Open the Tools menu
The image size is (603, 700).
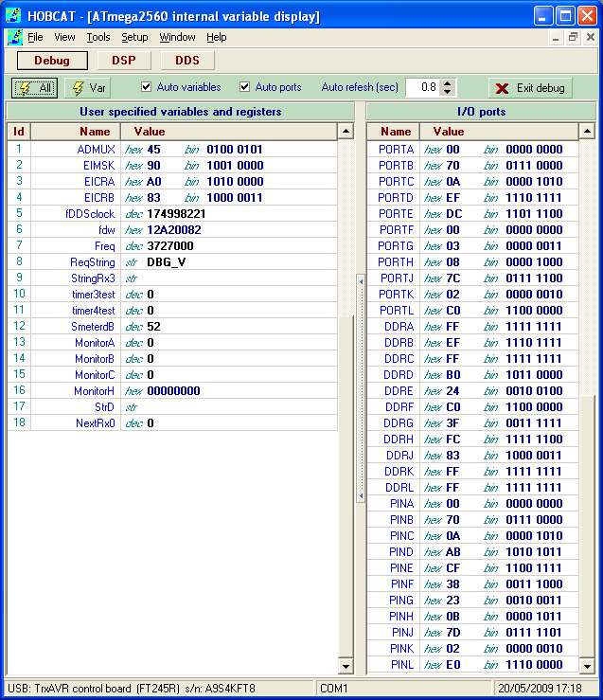pyautogui.click(x=98, y=37)
